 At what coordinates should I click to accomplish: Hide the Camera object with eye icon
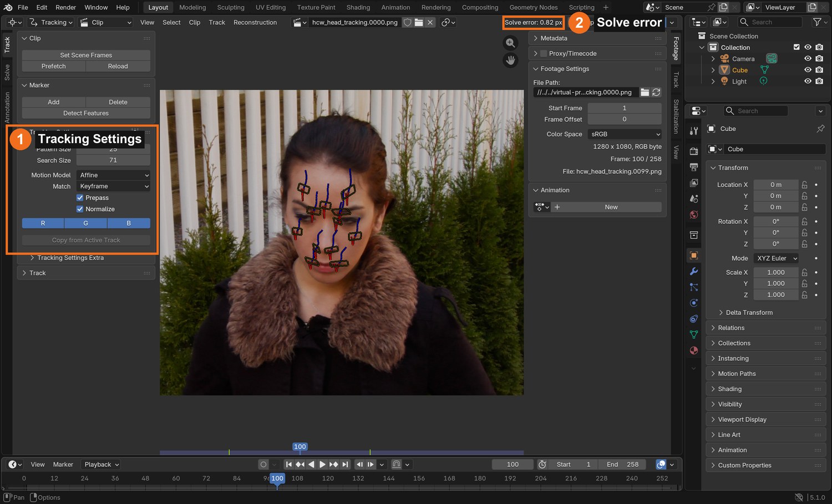[808, 59]
